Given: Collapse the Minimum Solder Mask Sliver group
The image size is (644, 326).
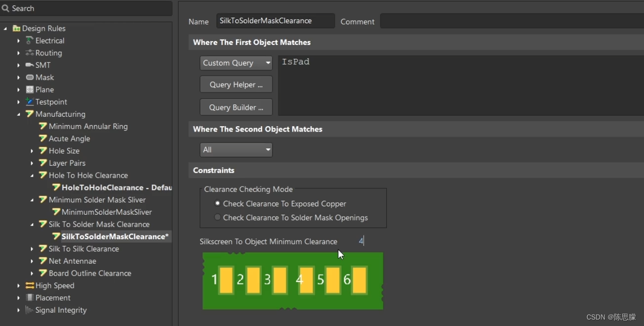Looking at the screenshot, I should (32, 200).
